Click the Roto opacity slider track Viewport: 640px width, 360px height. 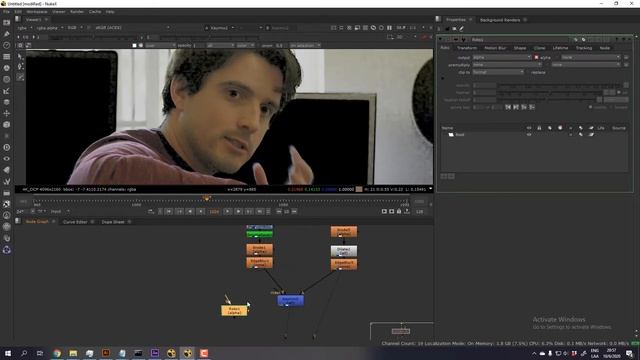[559, 85]
